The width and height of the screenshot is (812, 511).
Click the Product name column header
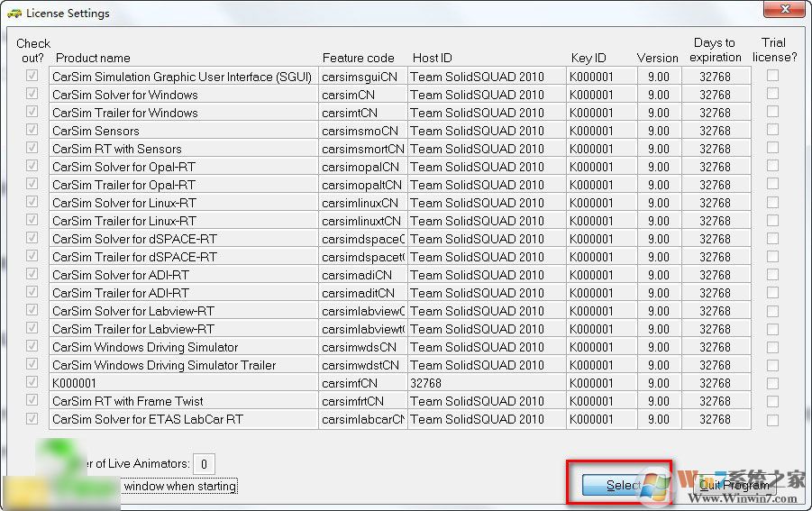[x=93, y=58]
